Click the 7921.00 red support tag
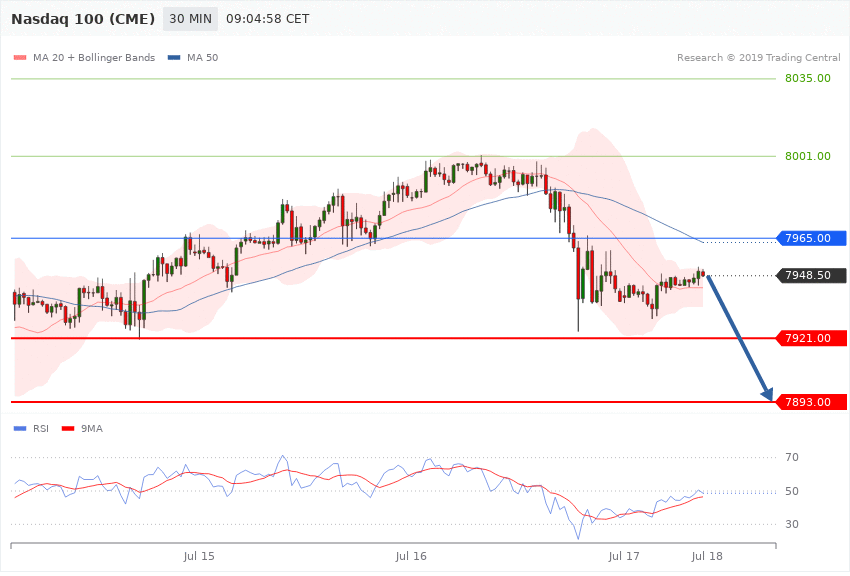 click(x=812, y=338)
